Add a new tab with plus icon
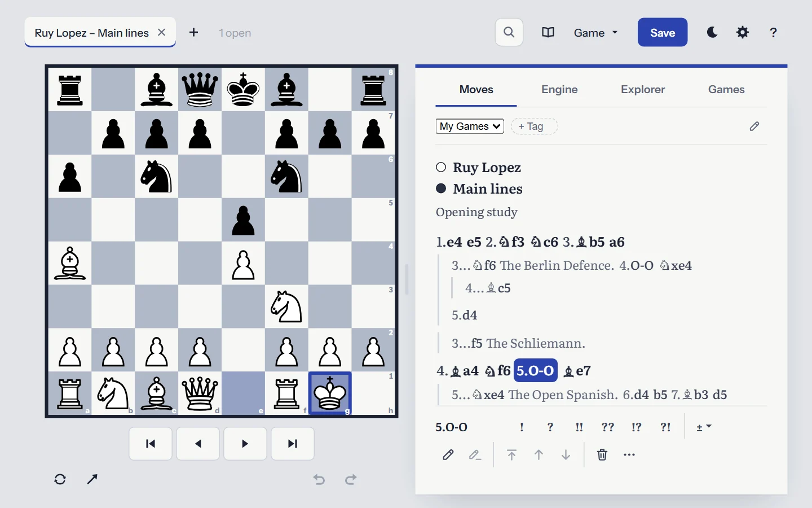812x508 pixels. pyautogui.click(x=193, y=32)
